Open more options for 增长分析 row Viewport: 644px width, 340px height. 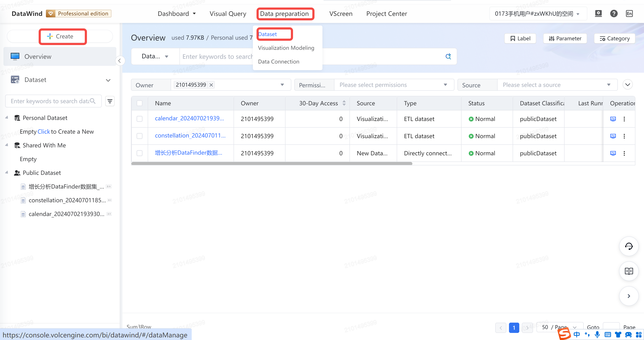[x=624, y=153]
